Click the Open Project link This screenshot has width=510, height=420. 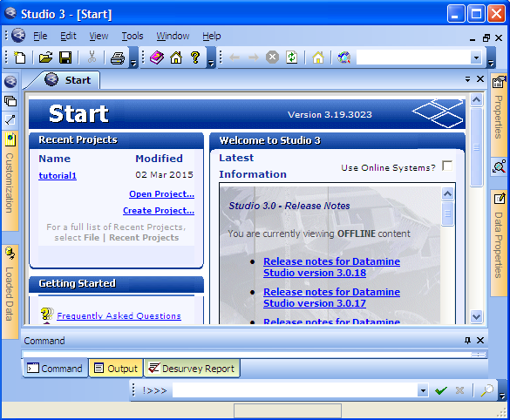pos(161,193)
